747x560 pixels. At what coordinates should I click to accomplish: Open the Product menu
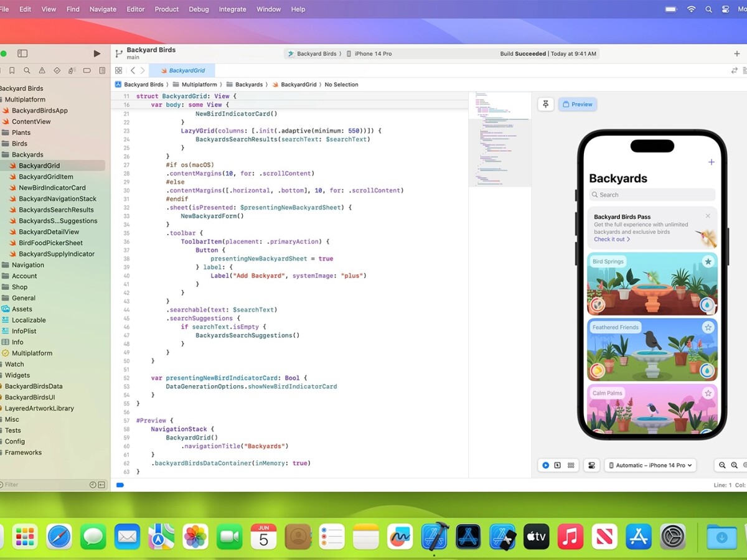(x=167, y=9)
